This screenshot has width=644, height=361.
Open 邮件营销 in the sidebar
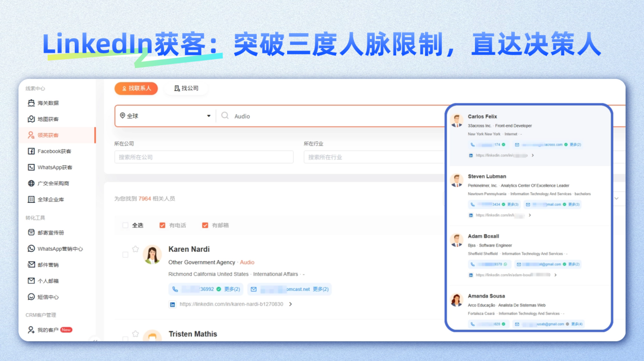(x=43, y=265)
